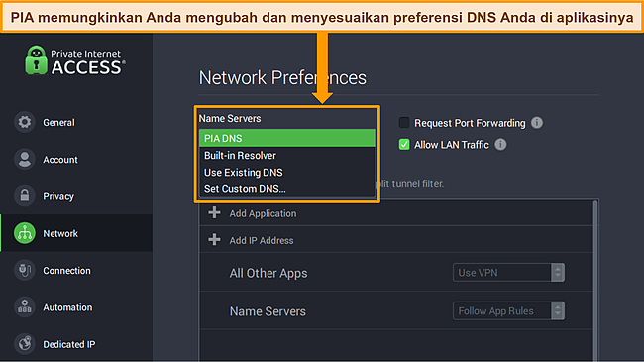
Task: Click Name Servers label above DNS list
Action: [230, 118]
